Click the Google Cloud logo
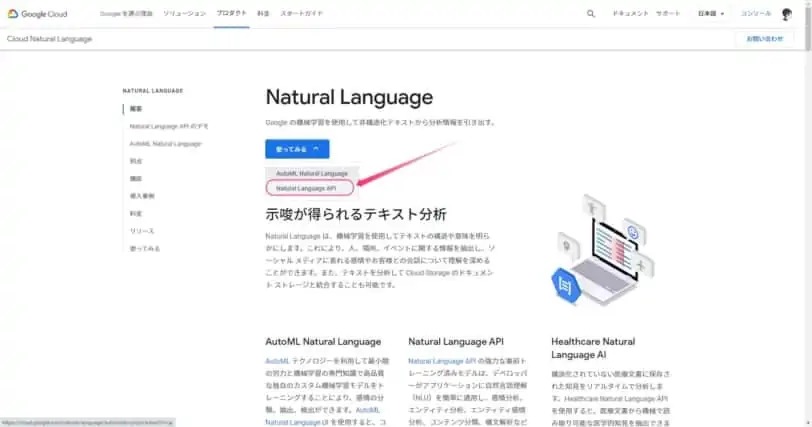Image resolution: width=812 pixels, height=427 pixels. point(37,14)
